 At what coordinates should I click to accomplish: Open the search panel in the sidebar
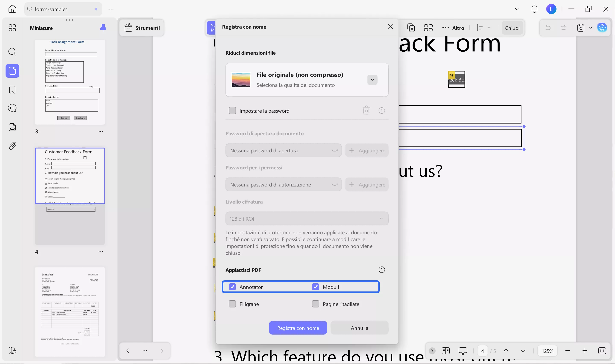(x=12, y=52)
